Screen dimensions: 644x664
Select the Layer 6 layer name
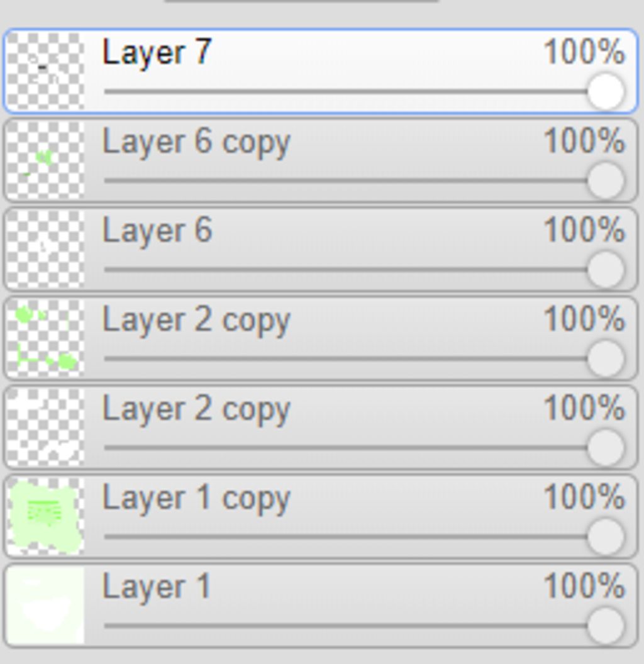[x=157, y=230]
